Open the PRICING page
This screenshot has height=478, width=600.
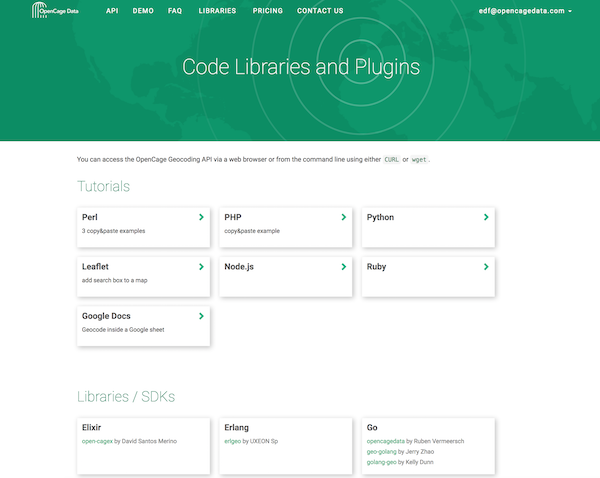pos(267,11)
